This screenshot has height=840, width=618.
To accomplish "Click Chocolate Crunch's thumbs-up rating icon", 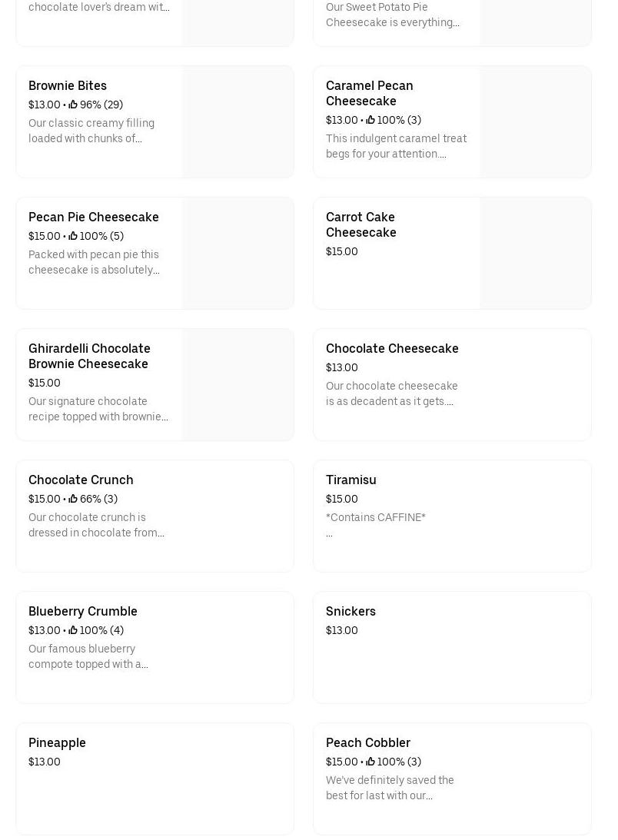I will pyautogui.click(x=73, y=499).
